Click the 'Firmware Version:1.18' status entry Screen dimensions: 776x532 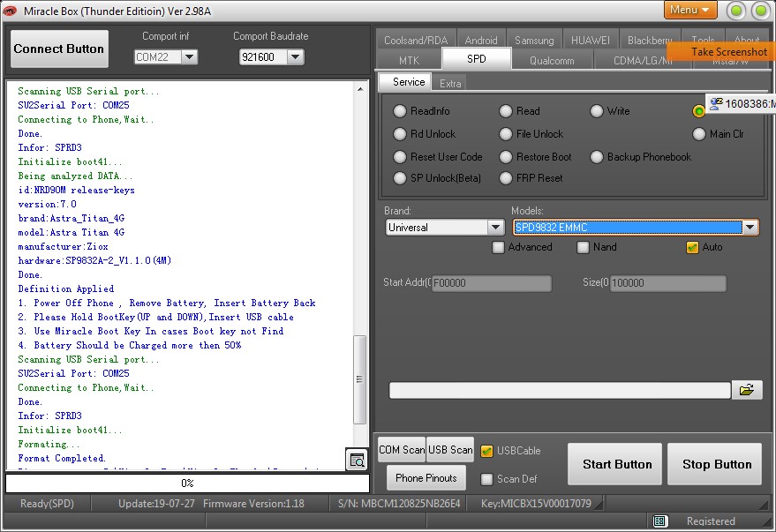click(x=253, y=504)
